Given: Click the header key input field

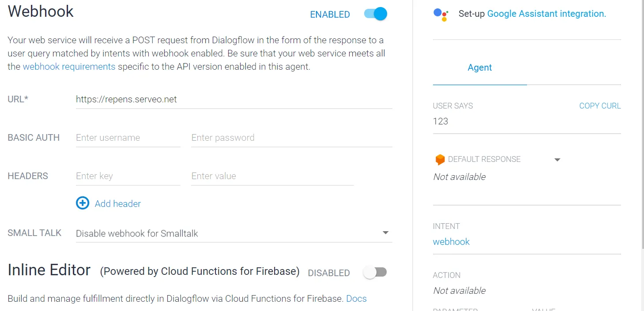Looking at the screenshot, I should [x=128, y=176].
